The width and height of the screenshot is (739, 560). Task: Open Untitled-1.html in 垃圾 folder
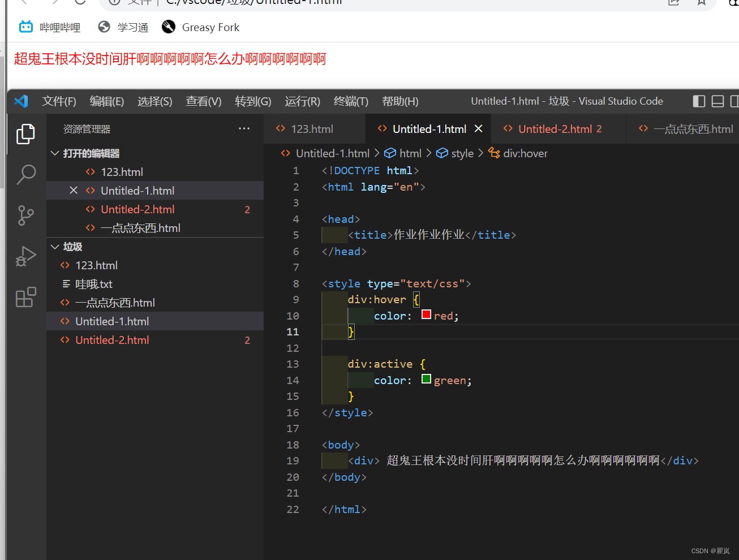[x=155, y=321]
